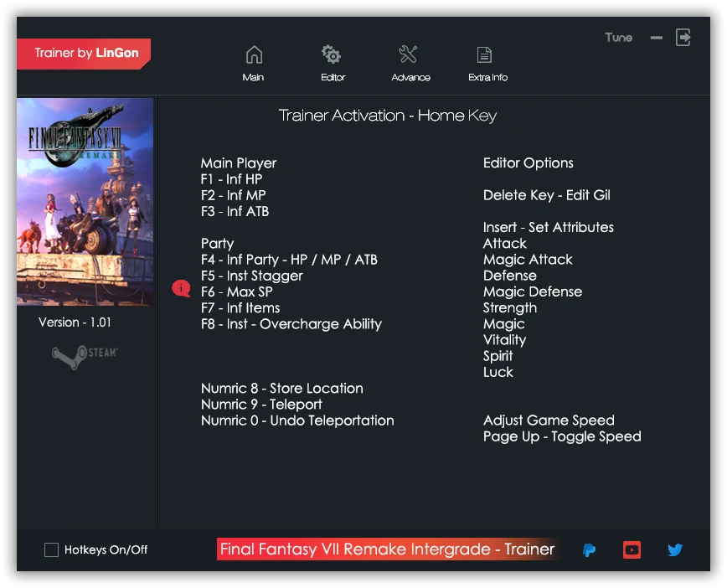The width and height of the screenshot is (727, 588).
Task: Click the Final Fantasy VII cover art
Action: 85,202
